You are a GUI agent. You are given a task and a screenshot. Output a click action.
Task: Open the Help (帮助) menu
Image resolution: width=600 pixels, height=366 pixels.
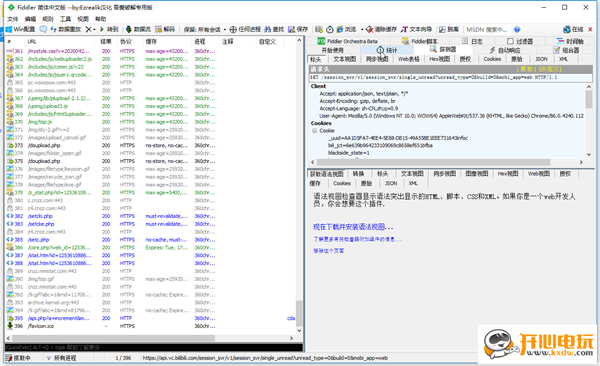(101, 19)
